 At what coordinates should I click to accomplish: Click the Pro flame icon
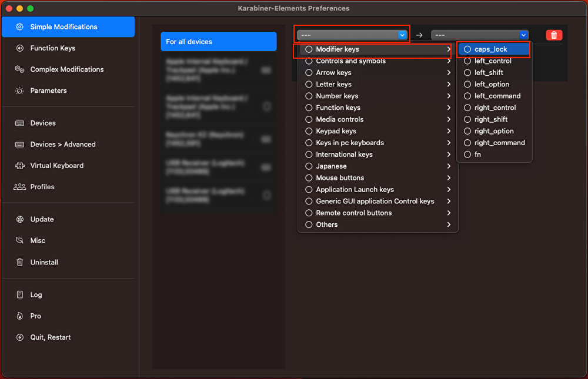tap(19, 316)
